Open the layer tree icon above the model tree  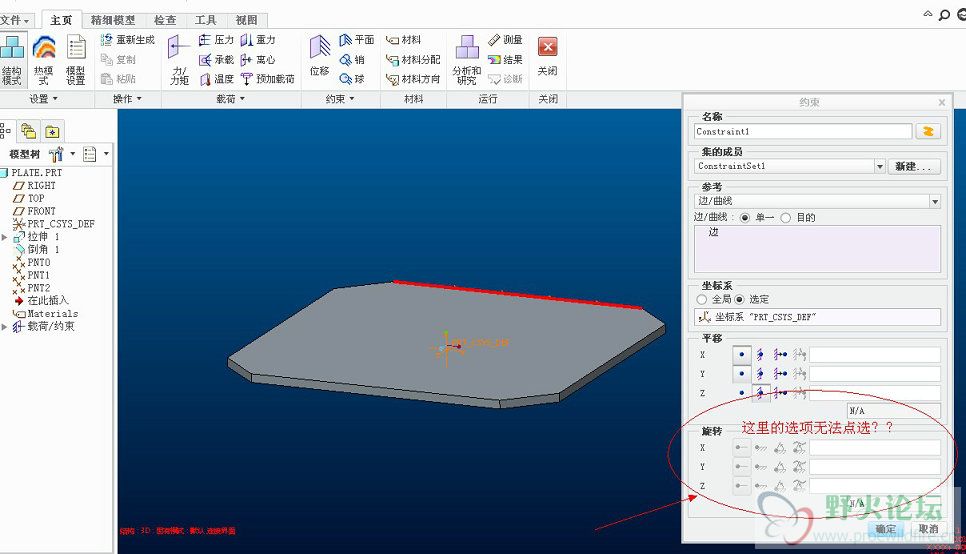(28, 131)
